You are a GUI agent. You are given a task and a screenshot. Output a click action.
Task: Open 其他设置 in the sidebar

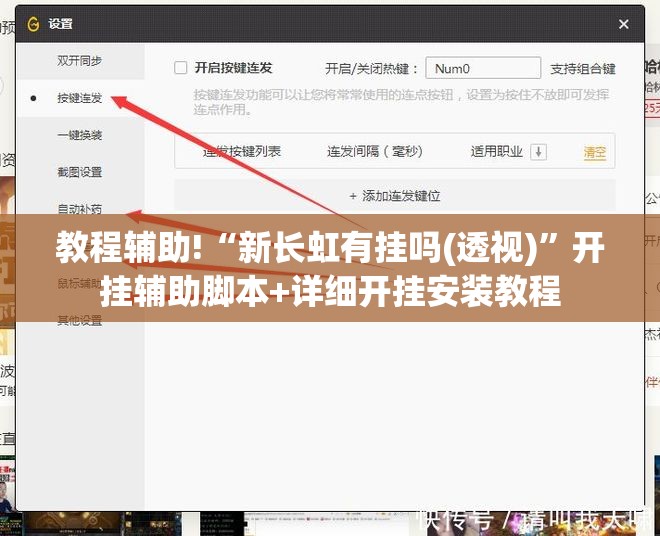80,320
